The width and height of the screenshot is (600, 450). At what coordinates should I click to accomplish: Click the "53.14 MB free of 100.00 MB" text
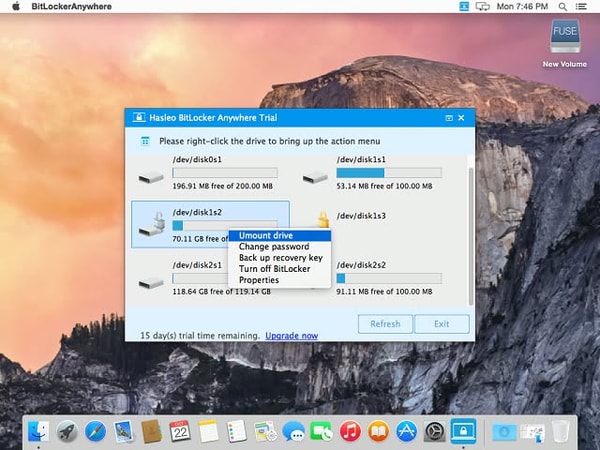coord(384,186)
